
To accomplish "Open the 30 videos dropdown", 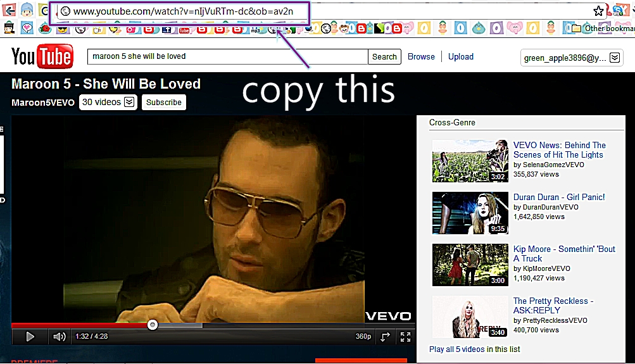I will tap(108, 102).
